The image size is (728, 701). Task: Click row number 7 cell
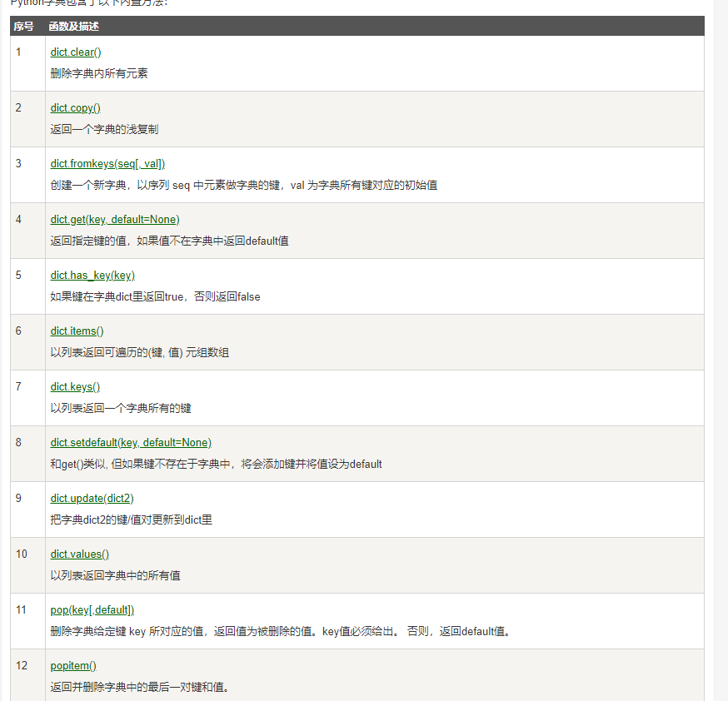(27, 398)
